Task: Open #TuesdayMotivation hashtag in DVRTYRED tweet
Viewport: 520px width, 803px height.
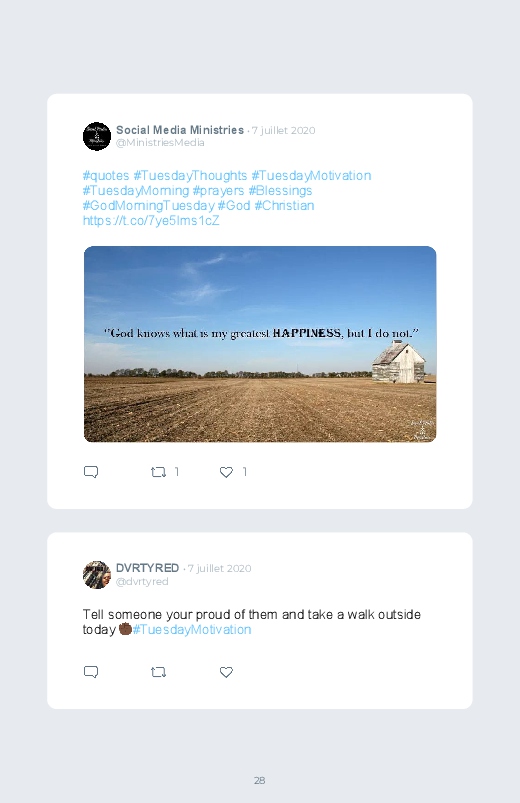Action: [192, 629]
